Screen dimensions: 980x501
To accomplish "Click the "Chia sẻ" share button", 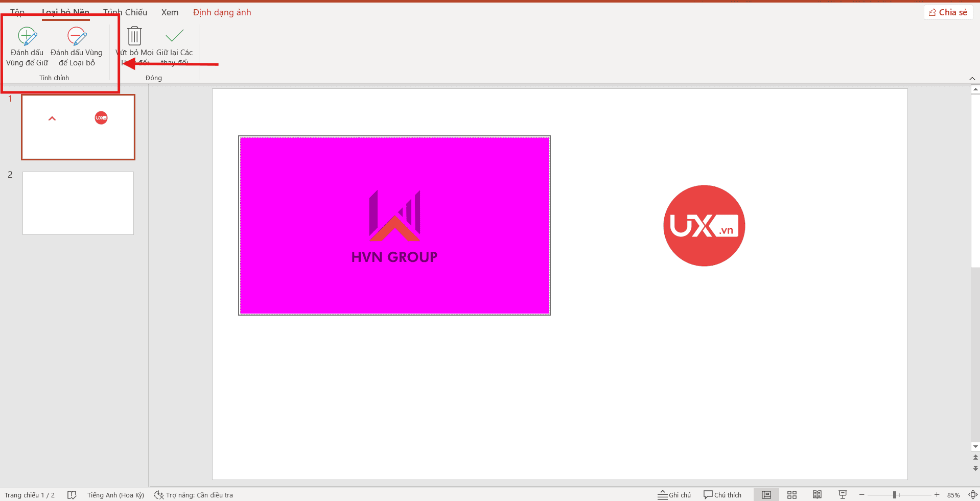I will [x=948, y=12].
